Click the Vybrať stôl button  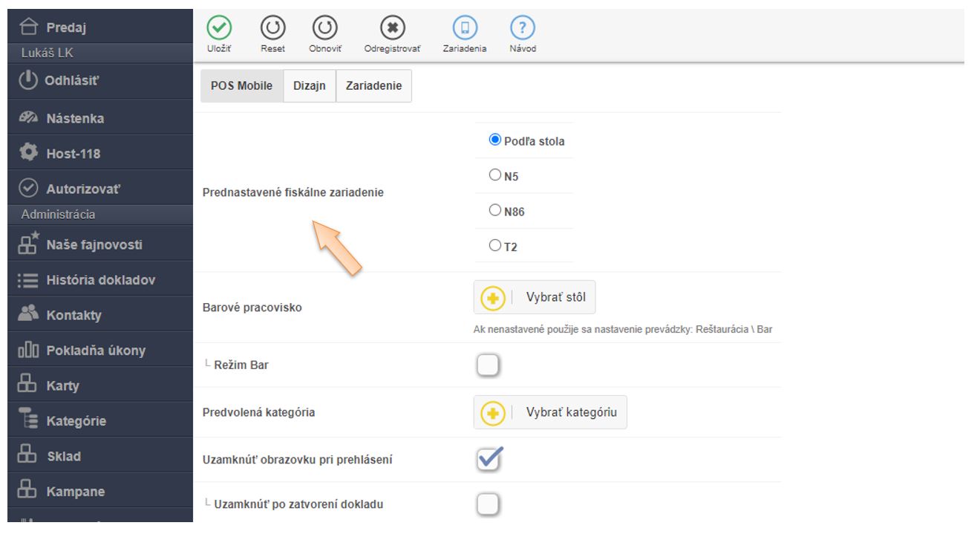[x=535, y=298]
